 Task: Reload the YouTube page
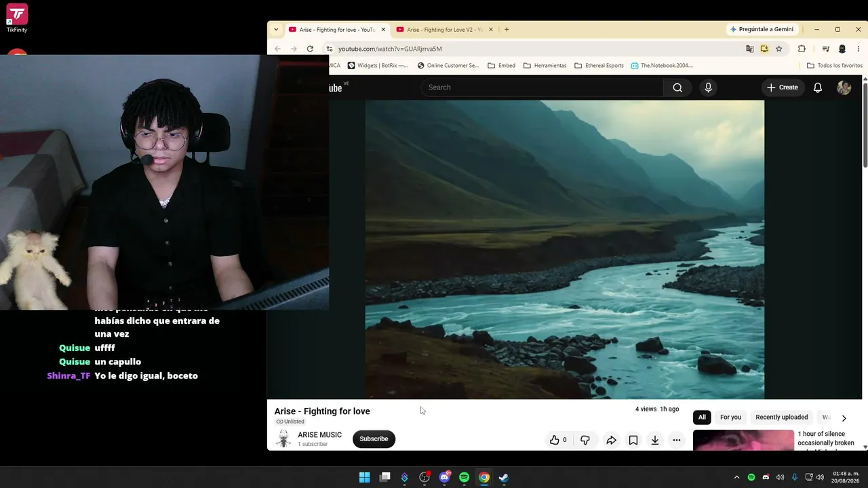pyautogui.click(x=310, y=49)
